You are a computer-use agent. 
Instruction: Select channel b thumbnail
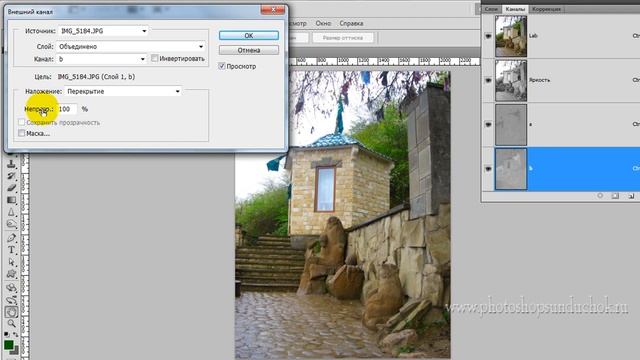tap(511, 169)
